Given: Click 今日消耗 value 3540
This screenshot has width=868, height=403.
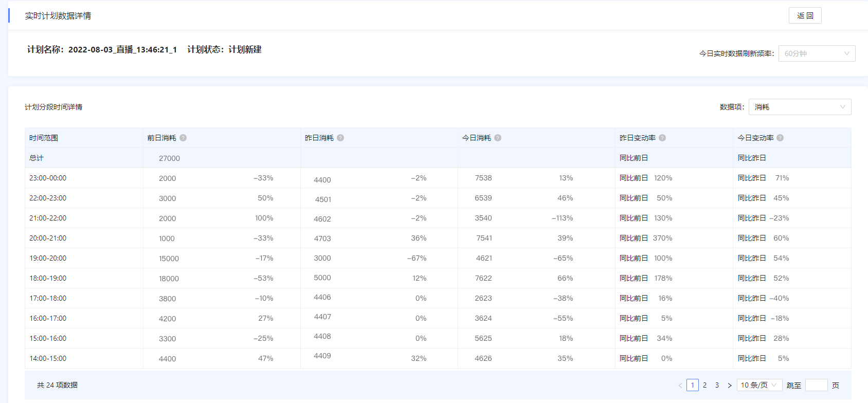Looking at the screenshot, I should coord(483,218).
